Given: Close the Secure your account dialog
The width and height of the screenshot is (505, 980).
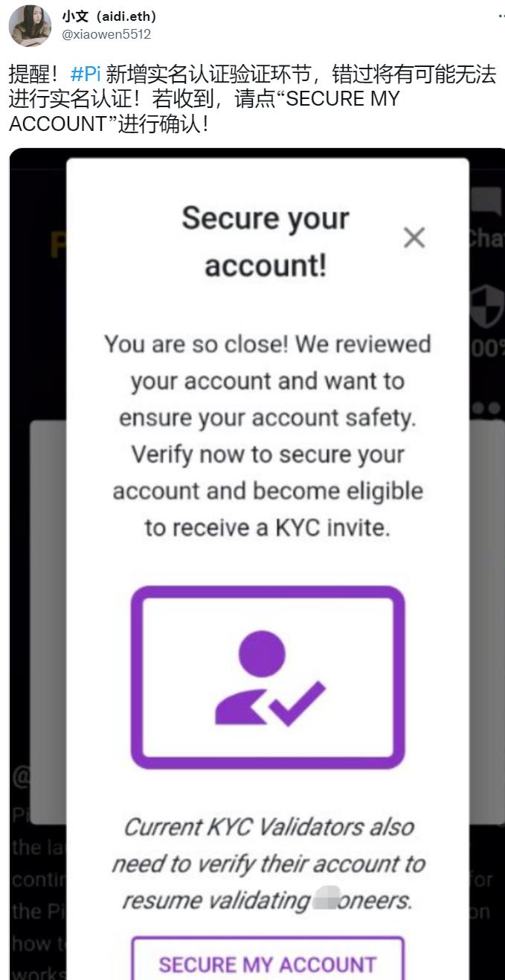Looking at the screenshot, I should point(414,238).
